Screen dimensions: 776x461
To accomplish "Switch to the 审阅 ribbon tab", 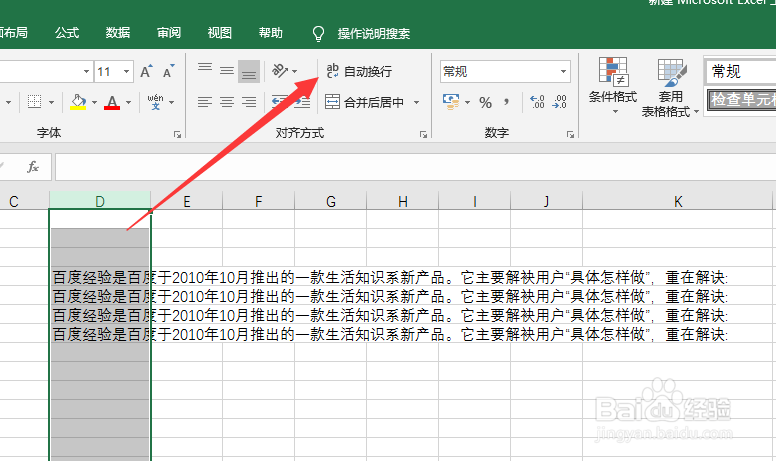I will point(169,33).
